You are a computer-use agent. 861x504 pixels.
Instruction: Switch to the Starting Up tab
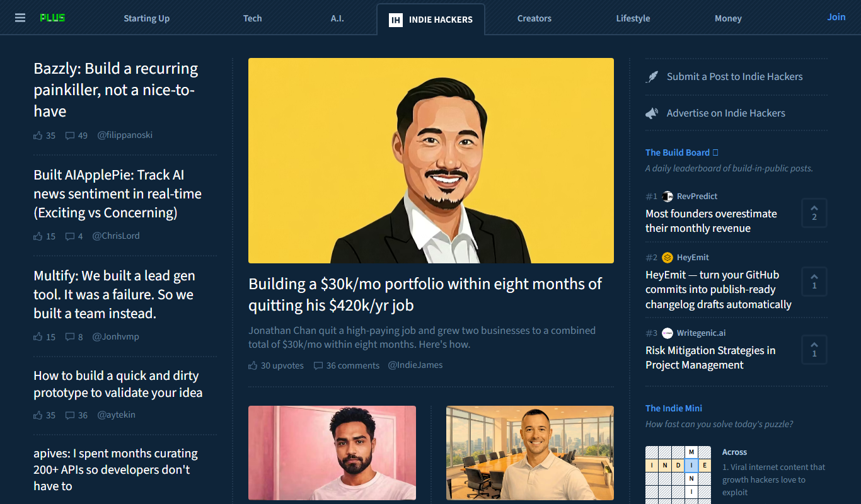tap(146, 18)
